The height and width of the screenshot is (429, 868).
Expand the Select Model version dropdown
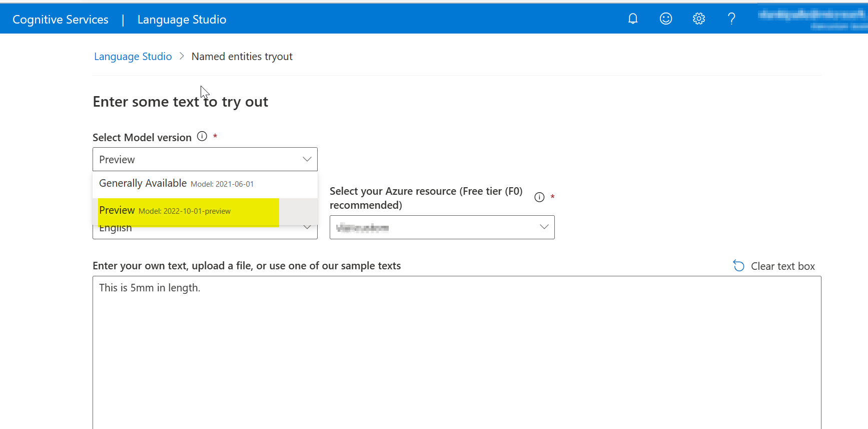205,159
